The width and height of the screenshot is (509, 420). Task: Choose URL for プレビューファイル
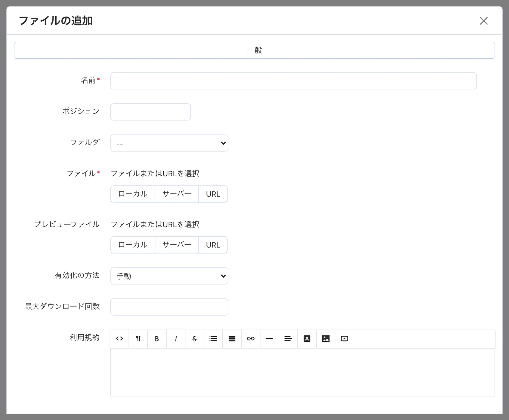[213, 245]
